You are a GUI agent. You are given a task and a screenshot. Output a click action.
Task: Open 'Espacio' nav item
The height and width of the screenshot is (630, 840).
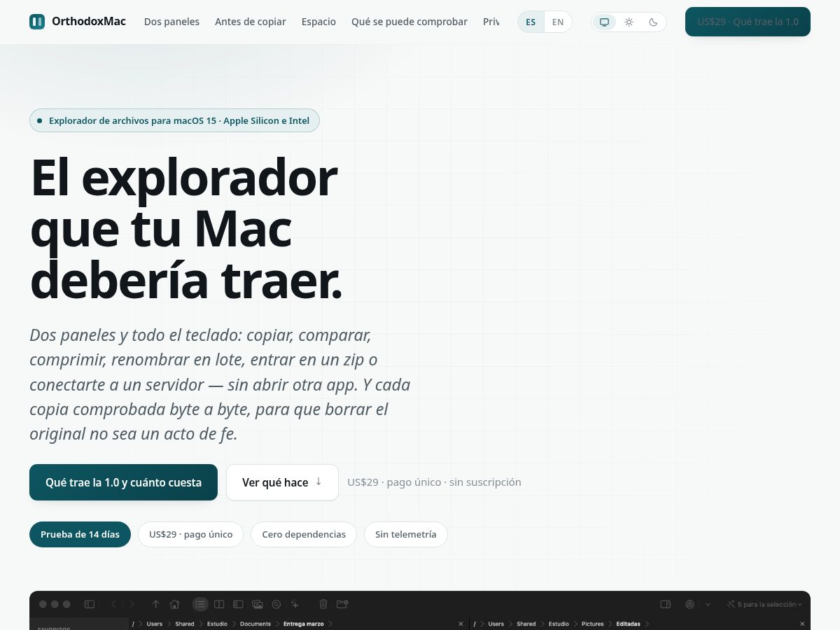[318, 22]
